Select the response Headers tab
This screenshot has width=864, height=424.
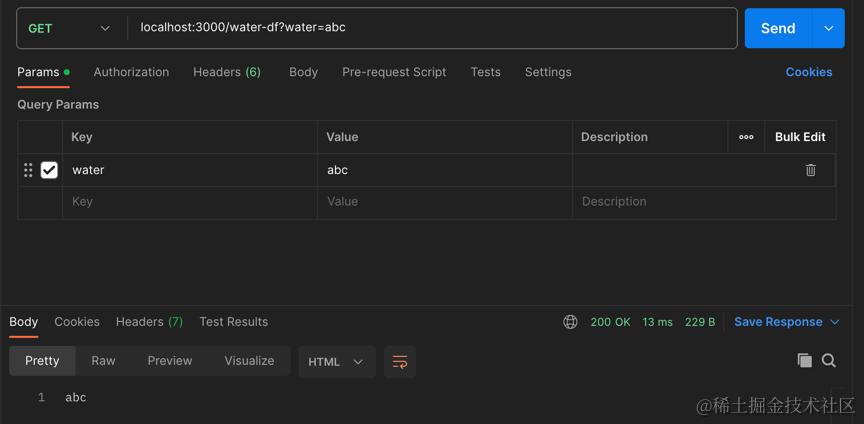tap(149, 322)
